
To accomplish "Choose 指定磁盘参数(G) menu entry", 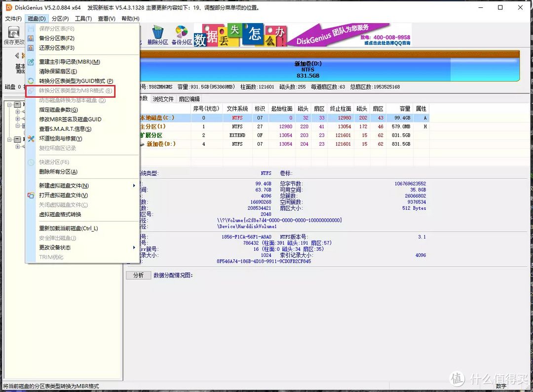I will (x=58, y=110).
